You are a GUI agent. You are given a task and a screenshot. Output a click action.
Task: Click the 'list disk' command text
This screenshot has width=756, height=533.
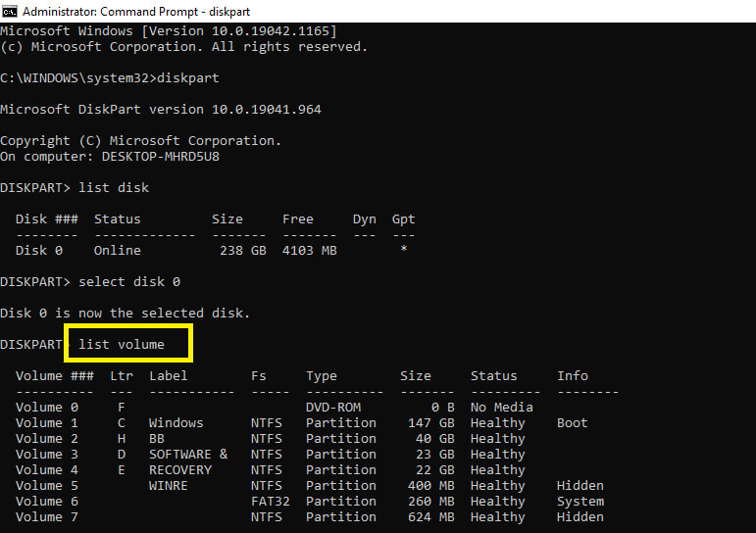114,187
